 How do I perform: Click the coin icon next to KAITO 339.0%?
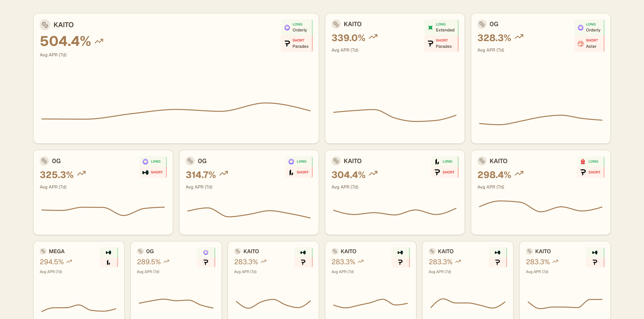click(336, 24)
